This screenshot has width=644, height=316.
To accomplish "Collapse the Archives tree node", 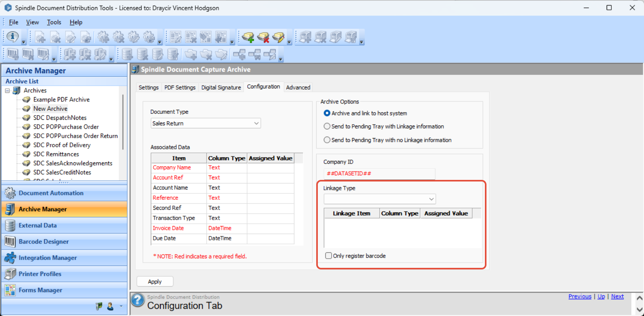I will point(7,91).
